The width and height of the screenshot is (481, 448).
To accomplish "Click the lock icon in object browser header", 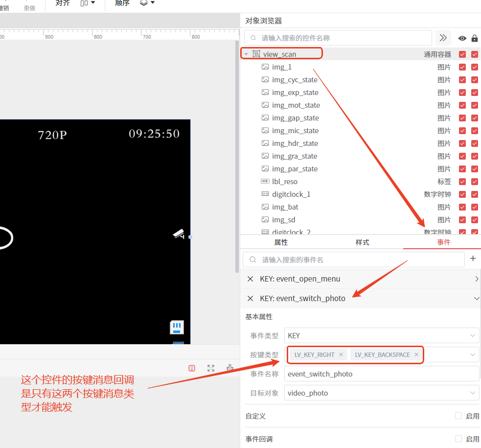I will [475, 38].
